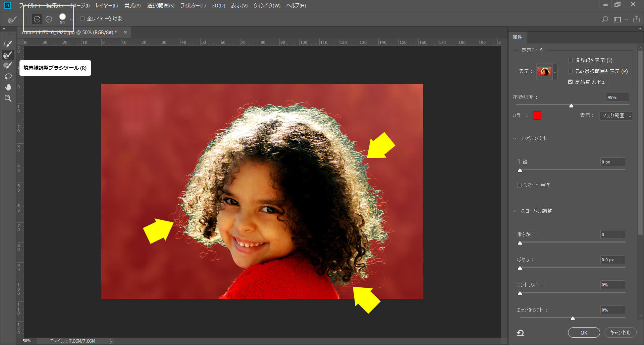644x345 pixels.
Task: Open the workspace switcher icon
Action: tap(617, 19)
